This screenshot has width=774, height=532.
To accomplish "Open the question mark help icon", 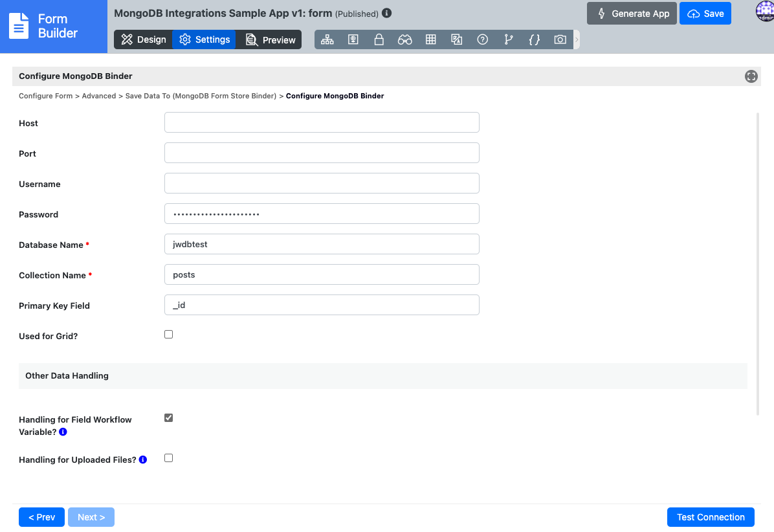I will (483, 39).
